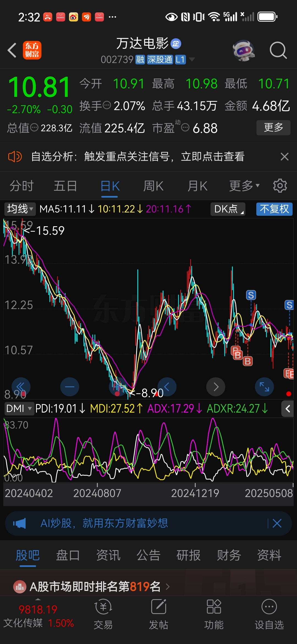Tap the upper-left S sell marker on chart
297x644 pixels.
251,295
